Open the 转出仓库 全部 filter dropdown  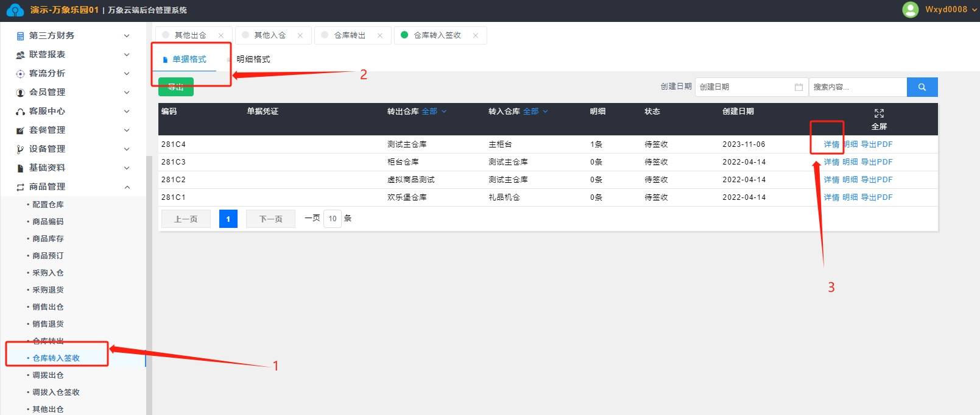434,112
